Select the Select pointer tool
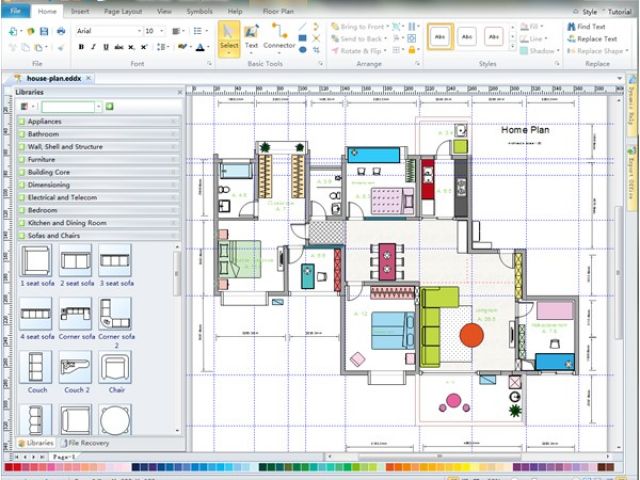The image size is (640, 480). (229, 37)
